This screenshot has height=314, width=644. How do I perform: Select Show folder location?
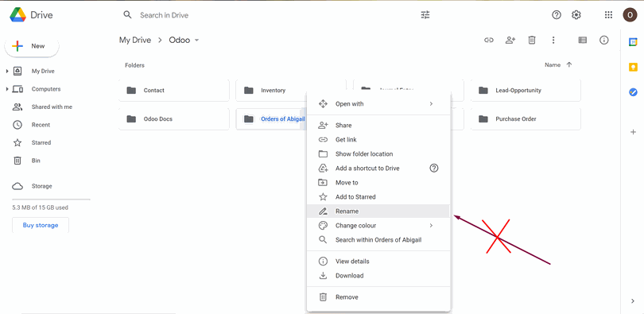point(378,154)
